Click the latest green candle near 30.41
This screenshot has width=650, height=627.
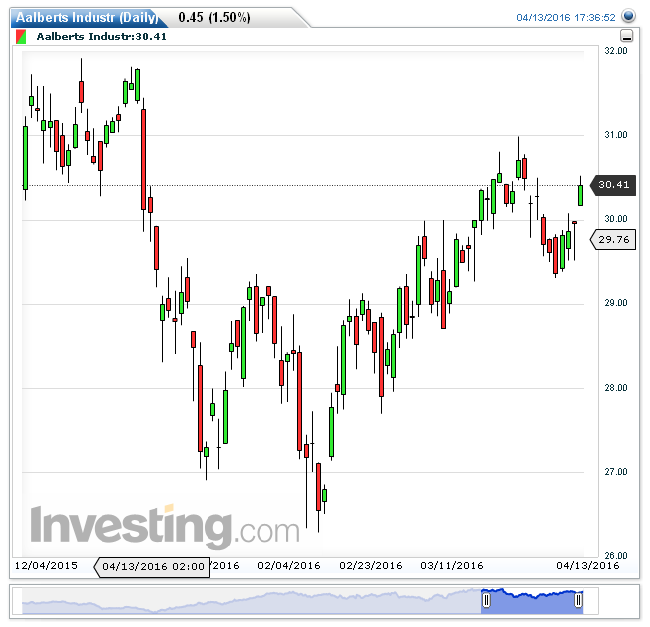pyautogui.click(x=580, y=195)
